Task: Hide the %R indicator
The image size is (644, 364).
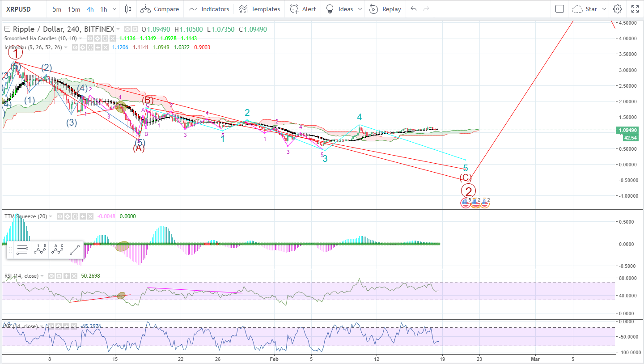Action: 51,326
